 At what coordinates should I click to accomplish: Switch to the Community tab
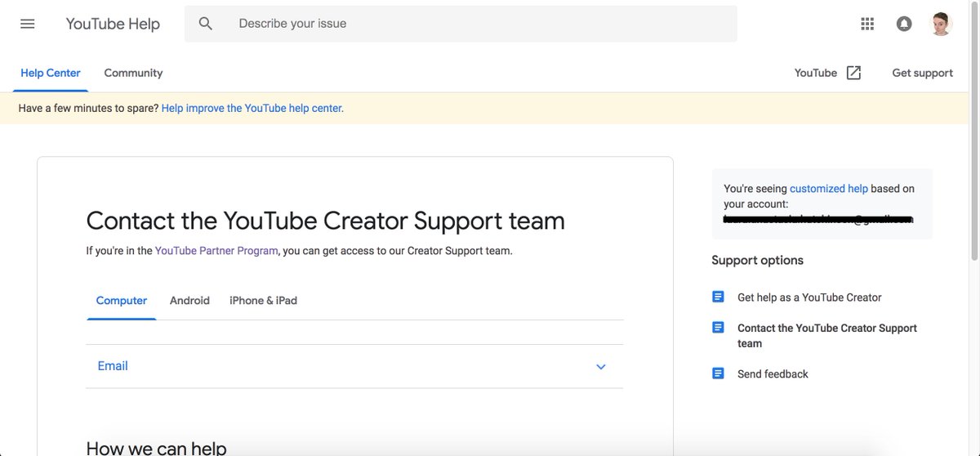[133, 73]
